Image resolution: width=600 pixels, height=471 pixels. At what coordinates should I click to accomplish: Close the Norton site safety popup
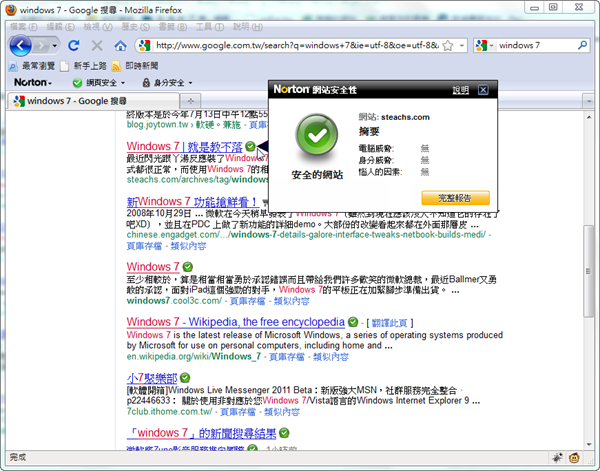[x=483, y=90]
